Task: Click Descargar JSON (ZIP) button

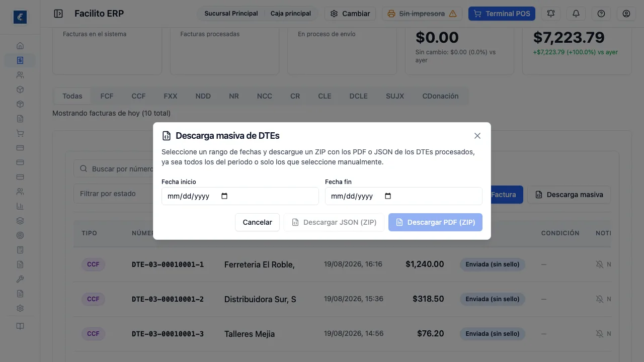Action: click(334, 222)
